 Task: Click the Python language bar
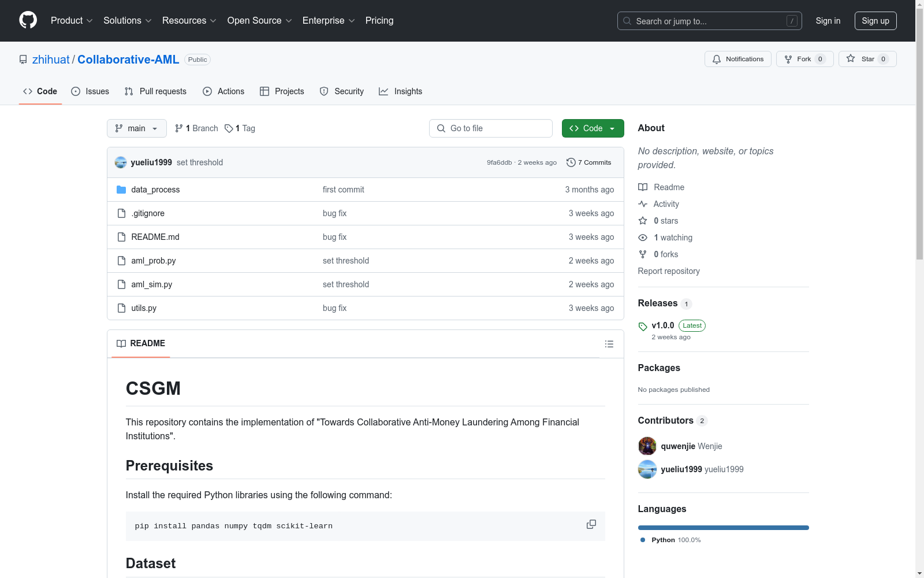tap(723, 528)
